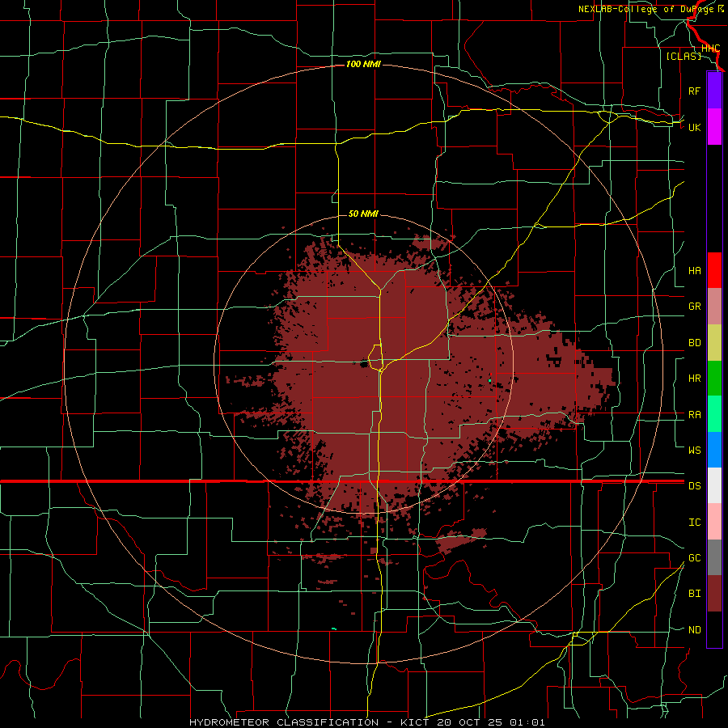The image size is (728, 728).
Task: Click the HHC product code label
Action: (x=710, y=49)
